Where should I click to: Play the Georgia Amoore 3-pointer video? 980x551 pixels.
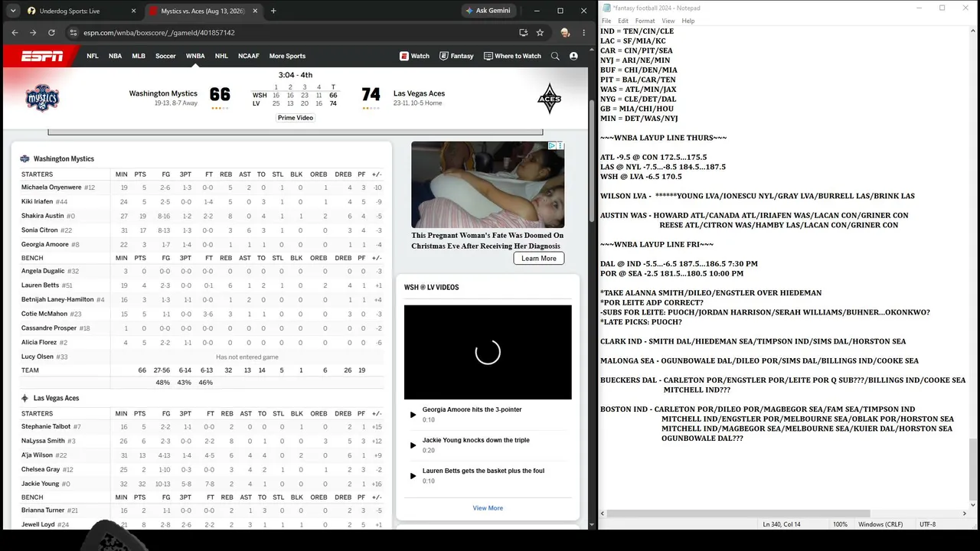click(x=413, y=415)
